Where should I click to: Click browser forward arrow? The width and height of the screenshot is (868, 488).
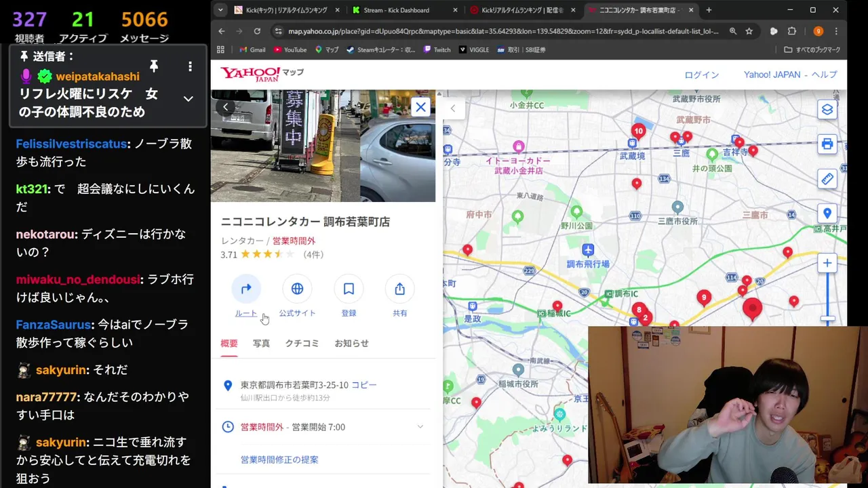pos(239,31)
